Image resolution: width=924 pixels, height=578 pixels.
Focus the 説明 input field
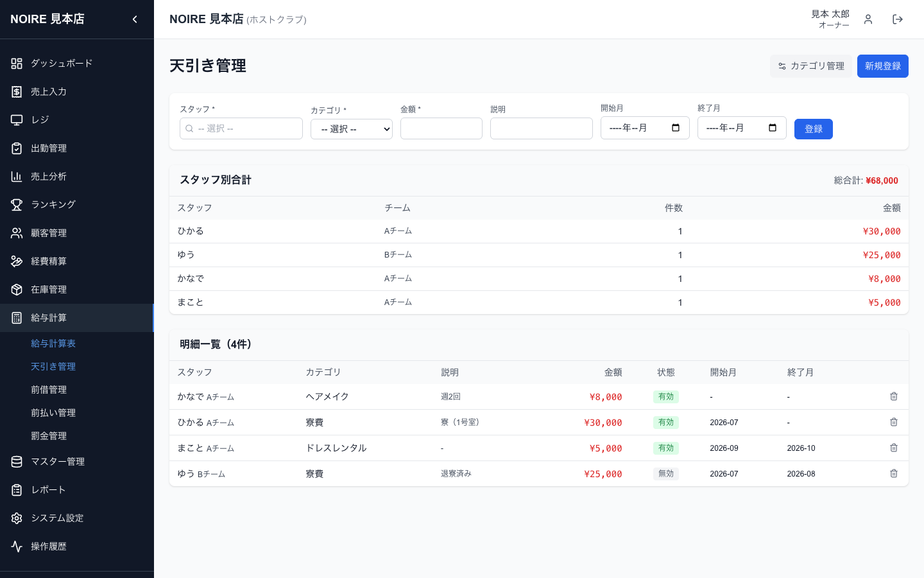[542, 128]
